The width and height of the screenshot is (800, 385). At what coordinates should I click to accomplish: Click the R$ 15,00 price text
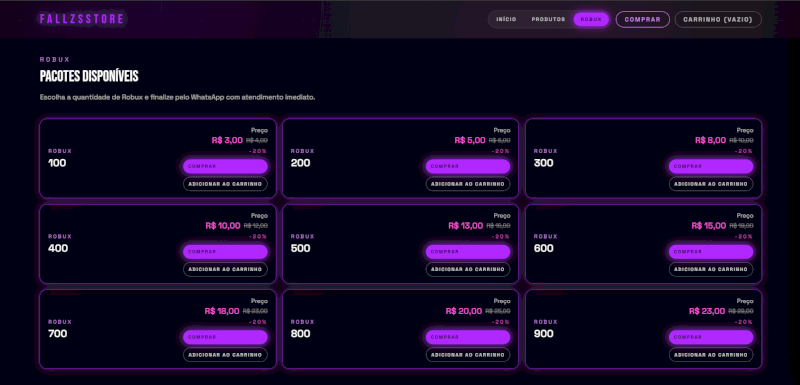coord(709,225)
